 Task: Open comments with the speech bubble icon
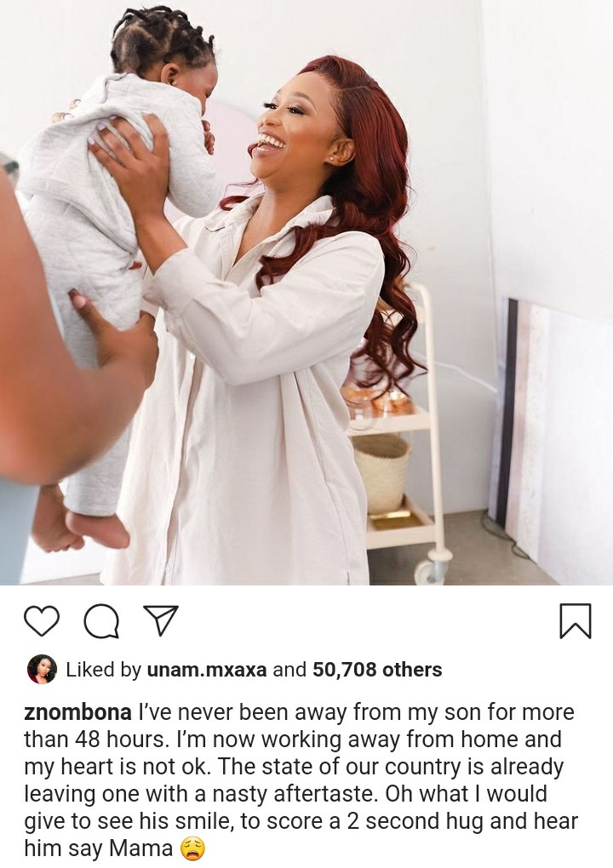pyautogui.click(x=101, y=621)
